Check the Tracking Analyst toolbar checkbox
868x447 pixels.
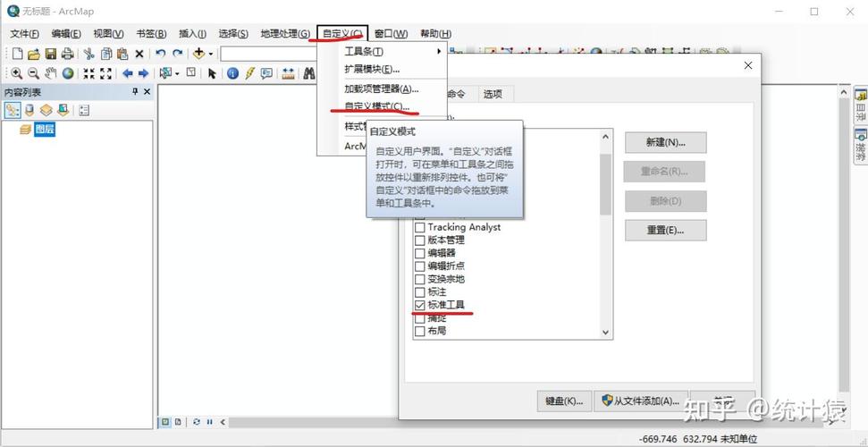click(419, 227)
